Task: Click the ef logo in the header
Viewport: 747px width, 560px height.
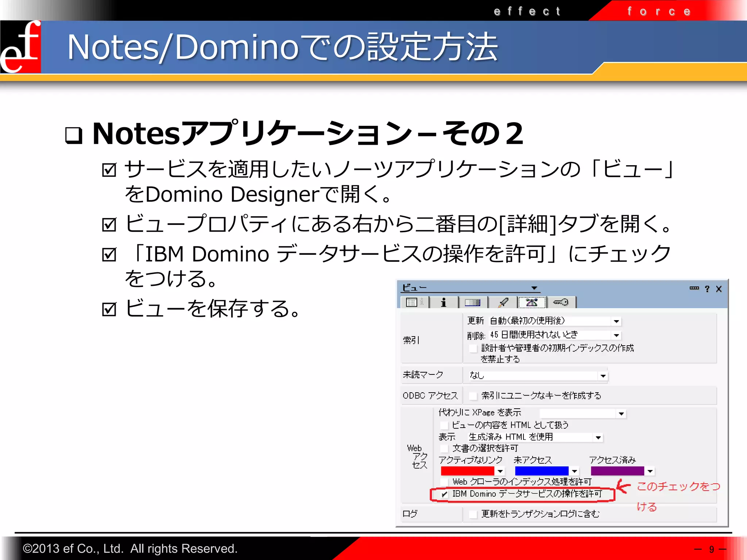Action: click(x=20, y=47)
